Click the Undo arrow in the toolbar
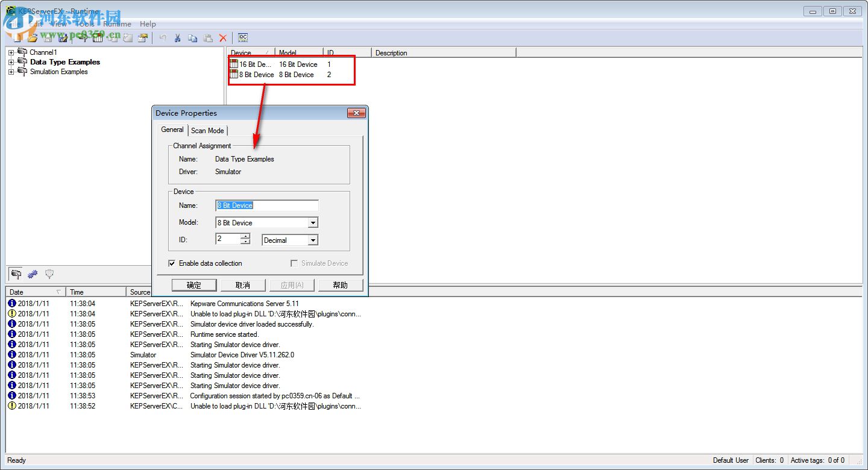Screen dimensions: 868x470 tap(163, 38)
